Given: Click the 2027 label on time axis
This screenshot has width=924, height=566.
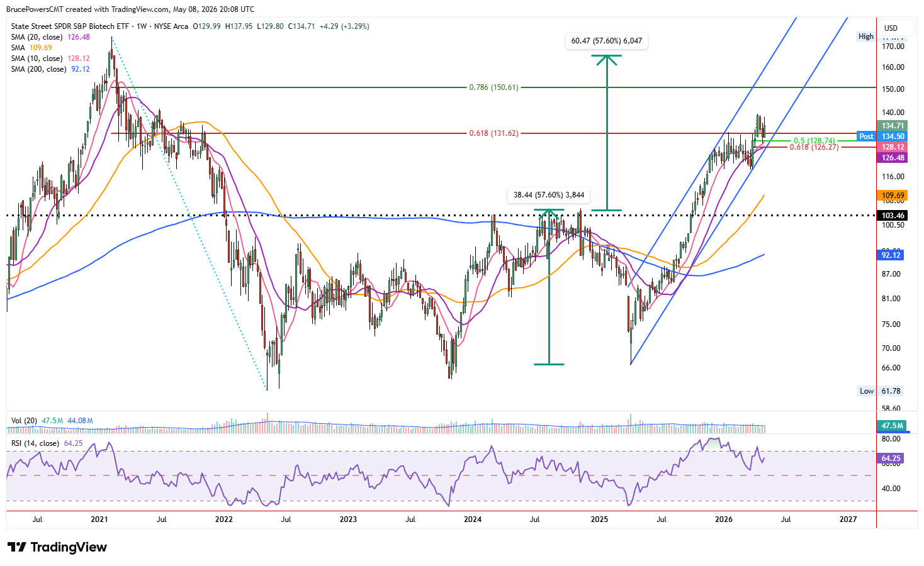Looking at the screenshot, I should [x=848, y=519].
